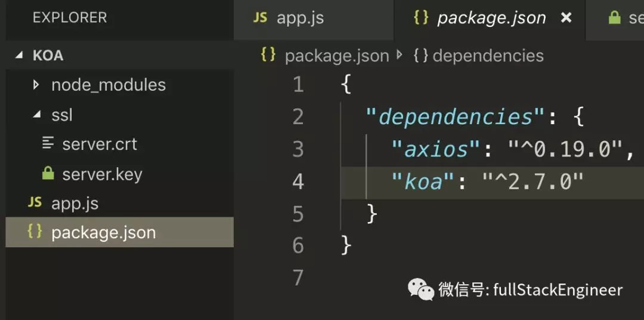This screenshot has width=644, height=320.
Task: Click line number 4 in the gutter
Action: tap(298, 182)
